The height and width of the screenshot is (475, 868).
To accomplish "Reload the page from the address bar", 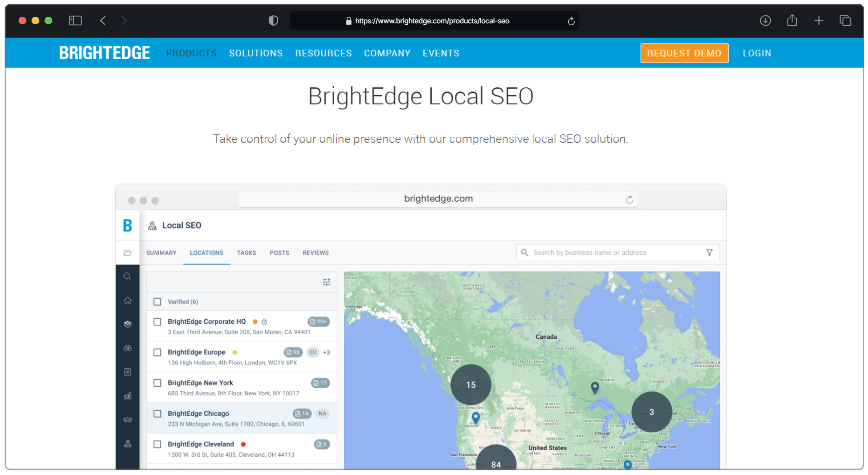I will pos(571,21).
